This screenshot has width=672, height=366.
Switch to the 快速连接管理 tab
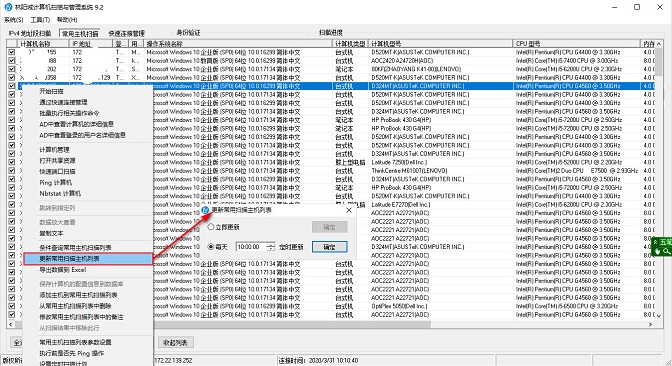point(126,33)
